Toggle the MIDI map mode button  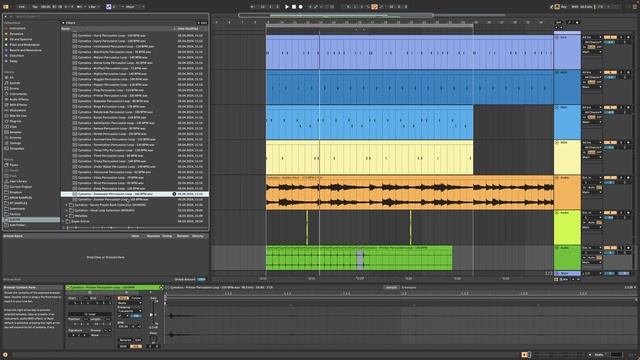tap(575, 7)
